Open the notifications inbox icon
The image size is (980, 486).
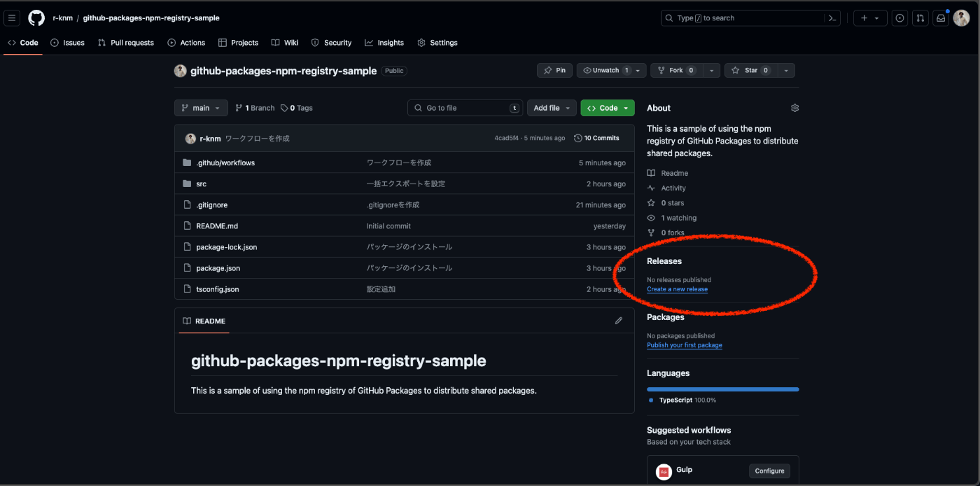(941, 18)
